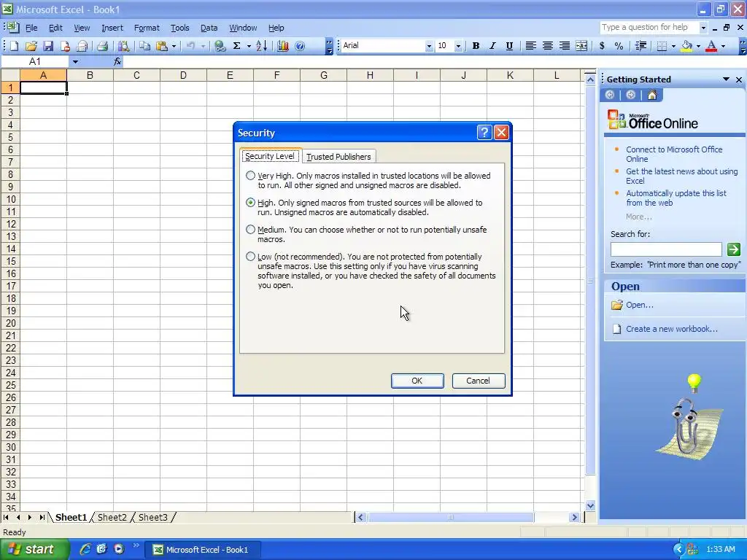The width and height of the screenshot is (747, 560).
Task: Expand the Borders dropdown arrow
Action: pos(673,46)
